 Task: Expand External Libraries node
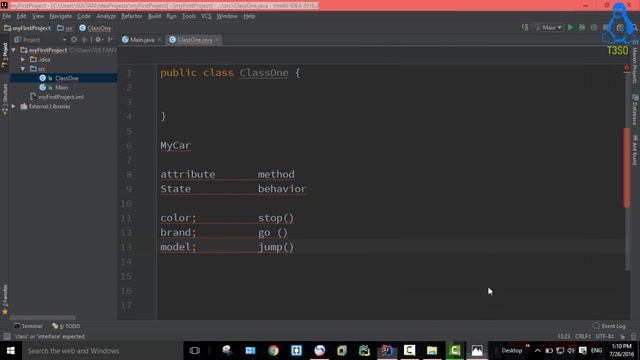(14, 107)
